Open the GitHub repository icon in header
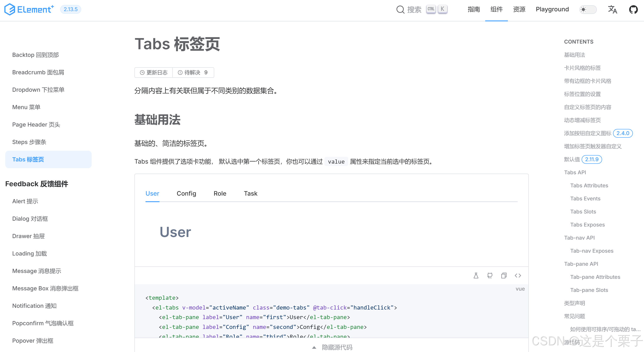Screen dimensions: 644x352 tap(633, 10)
